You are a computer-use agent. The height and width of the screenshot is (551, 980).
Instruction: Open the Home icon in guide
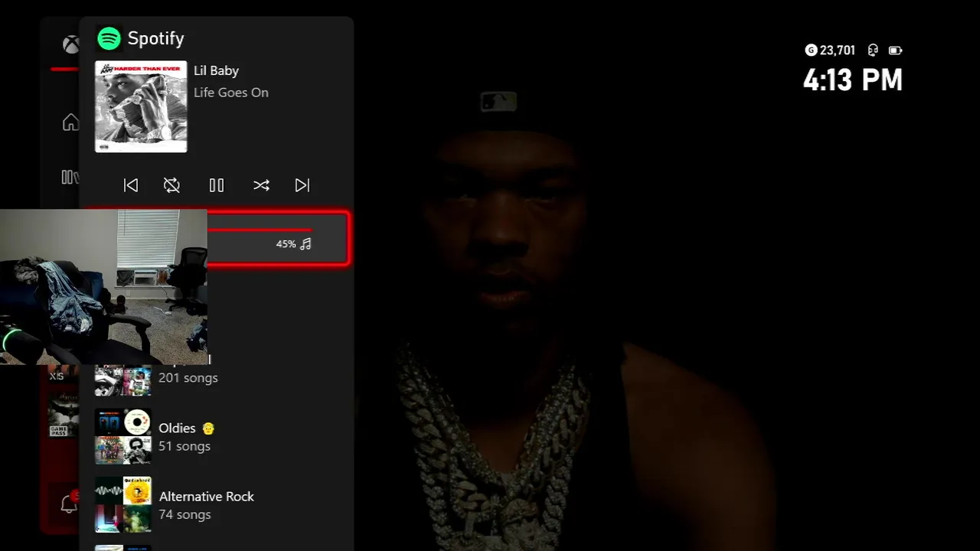(70, 122)
